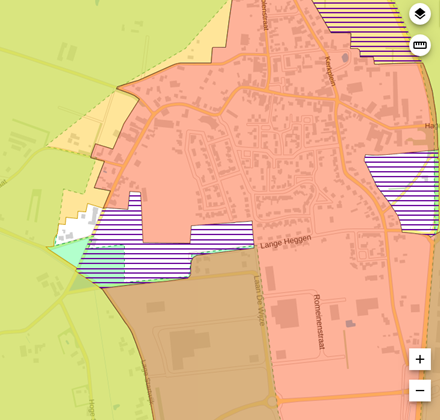Image resolution: width=440 pixels, height=420 pixels.
Task: Click the gray oval building beside Kerkplein
Action: [x=345, y=58]
